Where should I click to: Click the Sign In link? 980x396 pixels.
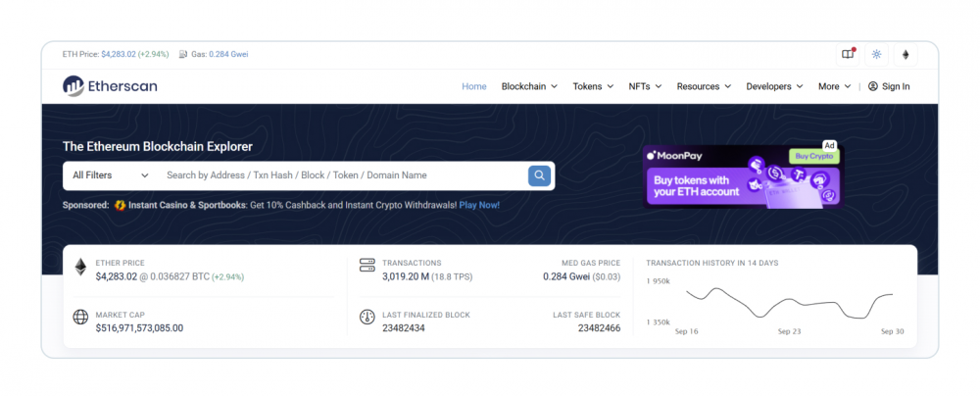pos(889,86)
